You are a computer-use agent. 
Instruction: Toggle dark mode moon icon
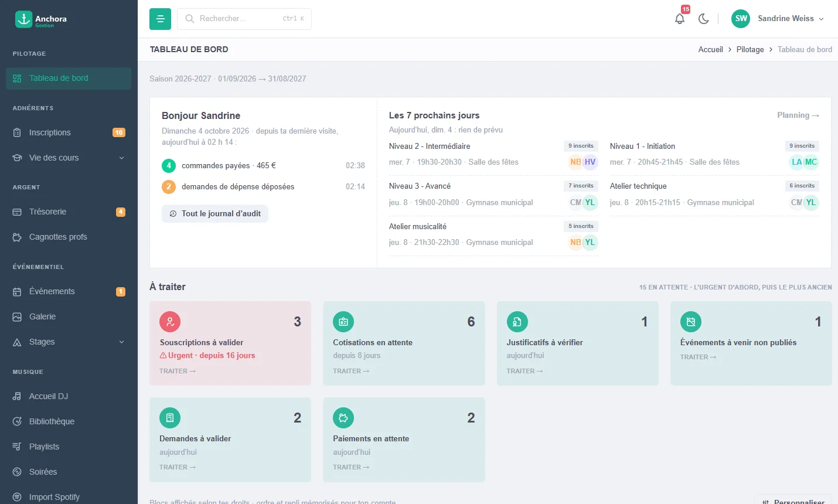tap(704, 19)
